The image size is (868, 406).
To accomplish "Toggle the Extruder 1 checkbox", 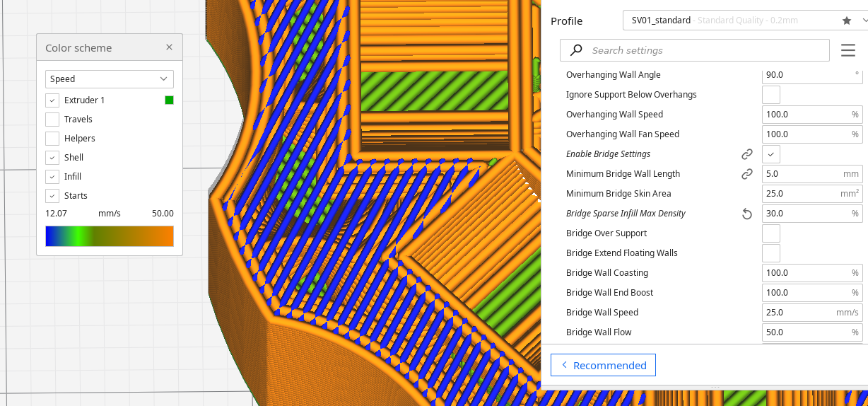I will click(52, 100).
